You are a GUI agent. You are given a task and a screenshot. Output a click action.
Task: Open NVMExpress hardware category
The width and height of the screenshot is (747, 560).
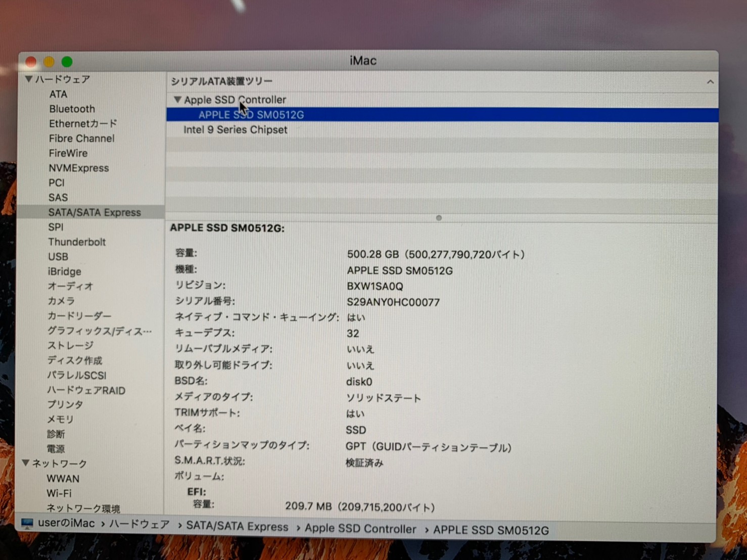click(78, 168)
